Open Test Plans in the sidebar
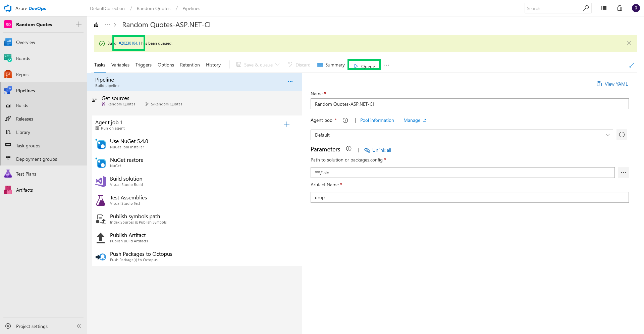Viewport: 644px width, 334px height. (26, 174)
